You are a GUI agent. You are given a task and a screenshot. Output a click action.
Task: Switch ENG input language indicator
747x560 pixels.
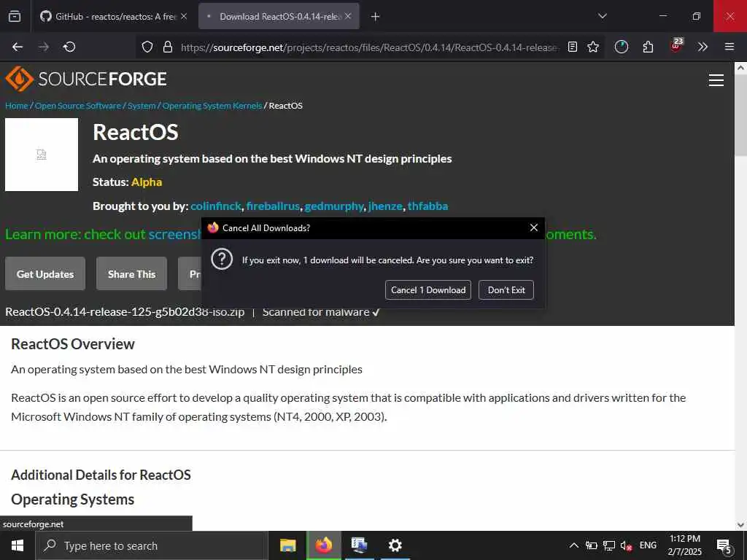click(x=648, y=545)
